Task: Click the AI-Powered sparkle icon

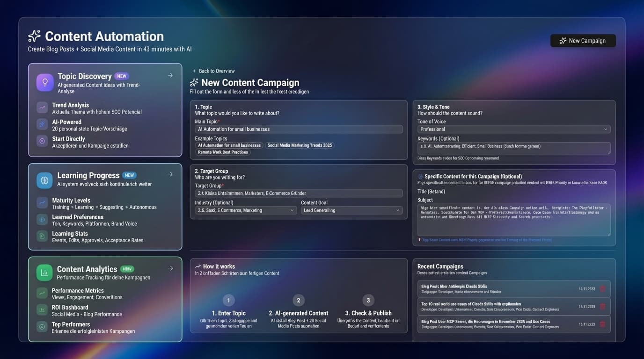Action: (42, 124)
